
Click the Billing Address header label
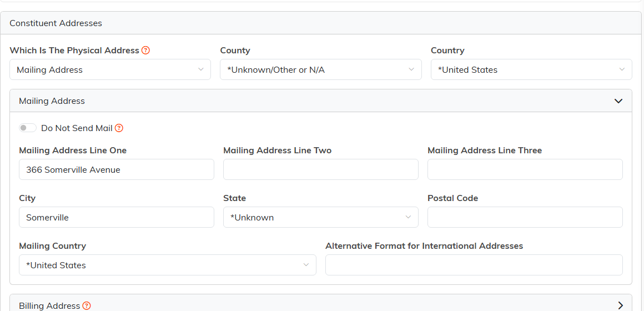[49, 305]
